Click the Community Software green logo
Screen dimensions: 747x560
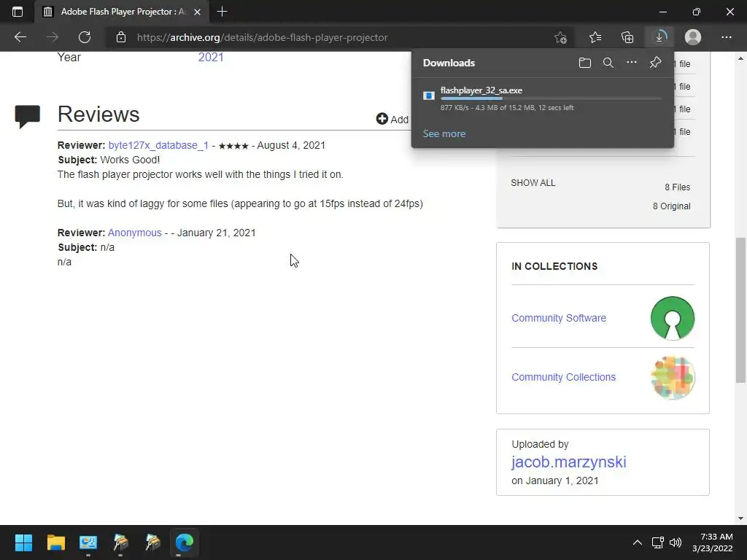tap(672, 318)
